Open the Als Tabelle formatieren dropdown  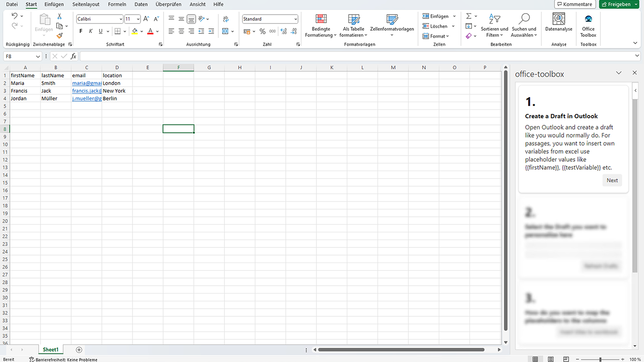tap(354, 25)
